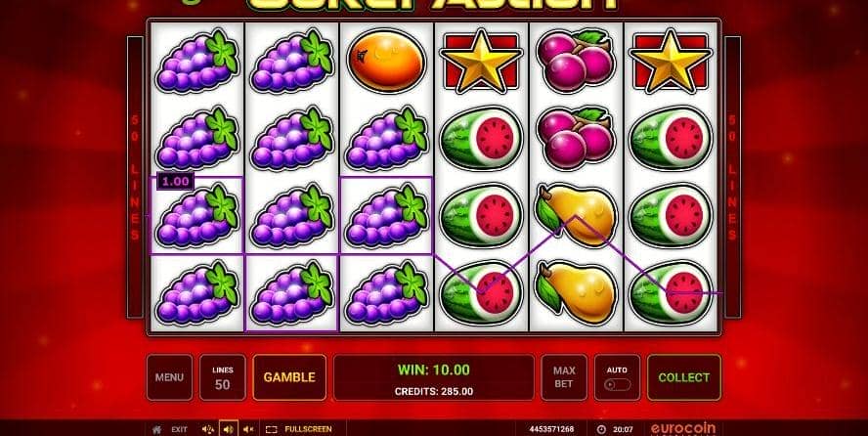Open the LINES 50 selector
The width and height of the screenshot is (868, 436).
pyautogui.click(x=223, y=377)
